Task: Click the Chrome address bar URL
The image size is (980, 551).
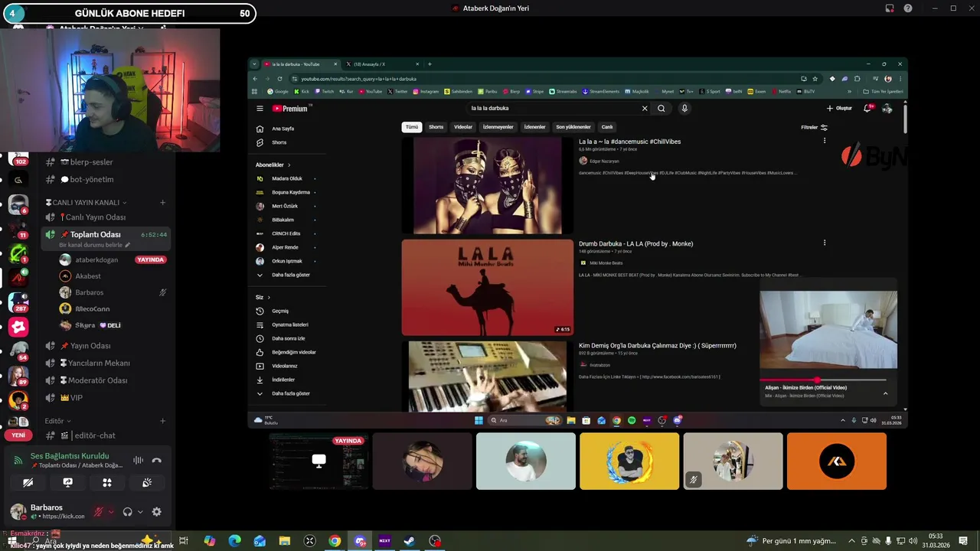Action: pyautogui.click(x=359, y=79)
